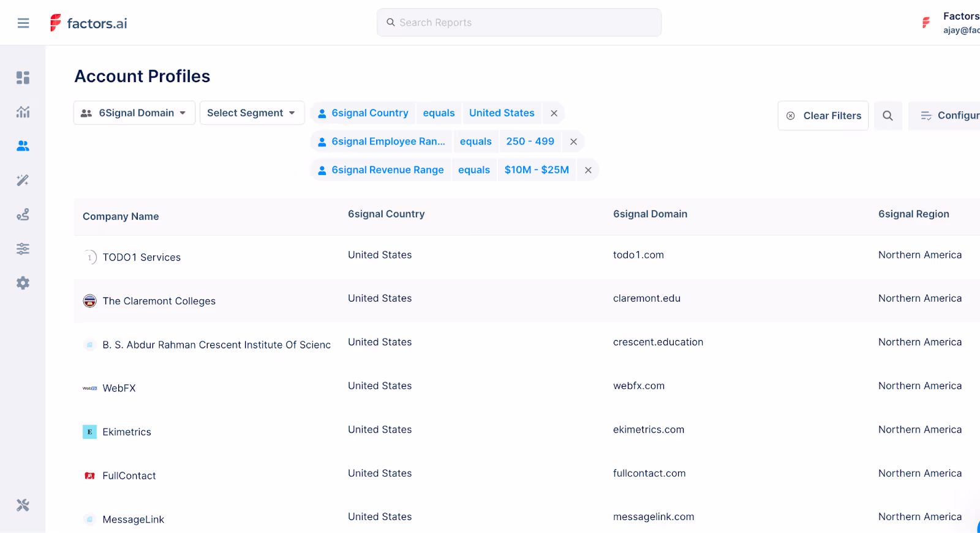This screenshot has width=980, height=533.
Task: Remove the 6signal Country filter
Action: click(x=554, y=113)
